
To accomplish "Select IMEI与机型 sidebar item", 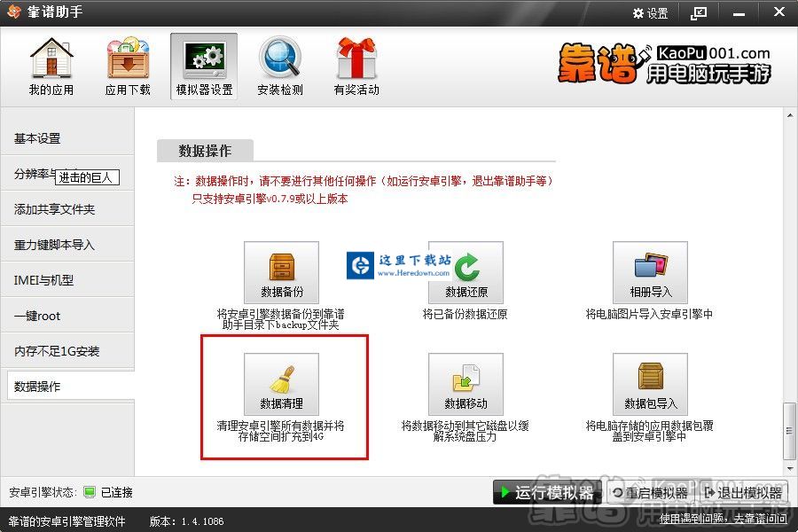I will point(67,280).
